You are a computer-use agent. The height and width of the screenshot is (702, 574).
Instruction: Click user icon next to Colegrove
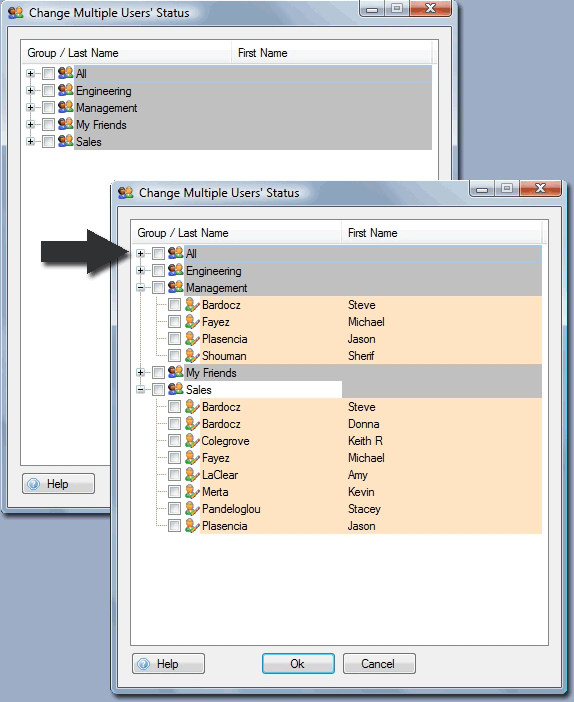(192, 441)
